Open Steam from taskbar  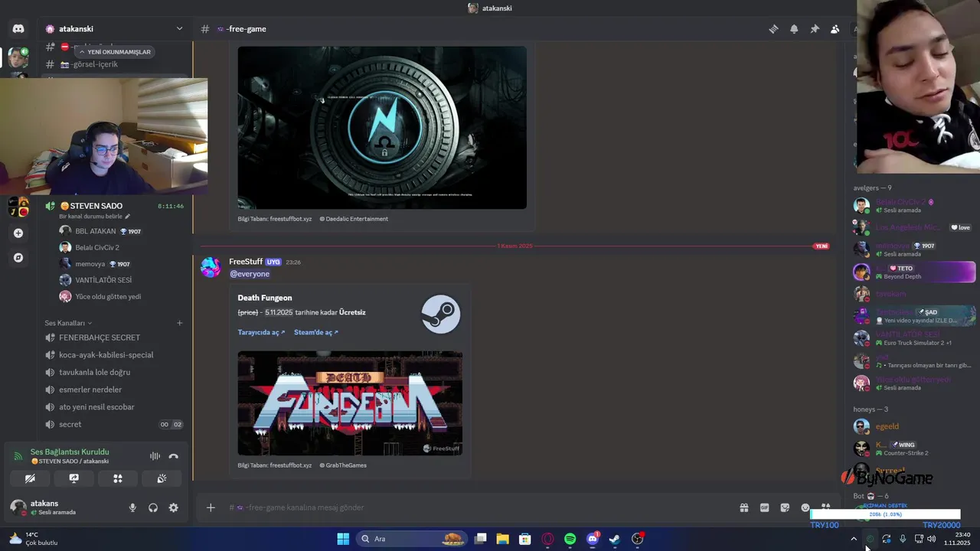coord(614,539)
